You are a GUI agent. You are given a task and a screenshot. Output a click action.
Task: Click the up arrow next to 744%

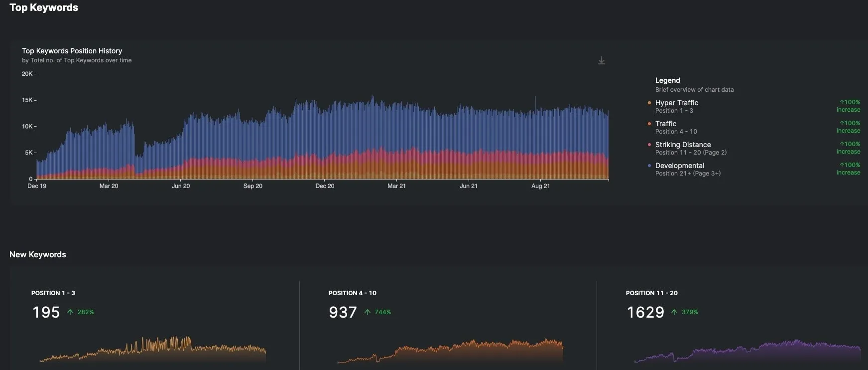pos(368,312)
